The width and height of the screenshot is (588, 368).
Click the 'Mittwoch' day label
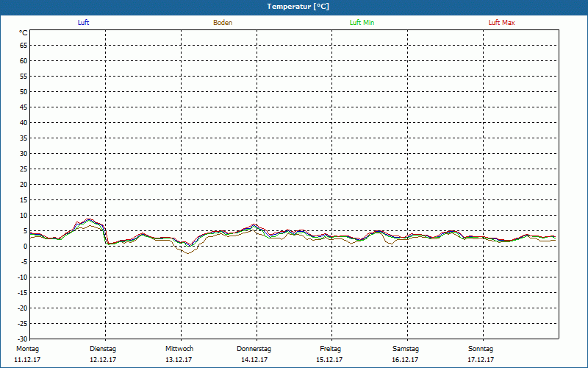click(179, 349)
